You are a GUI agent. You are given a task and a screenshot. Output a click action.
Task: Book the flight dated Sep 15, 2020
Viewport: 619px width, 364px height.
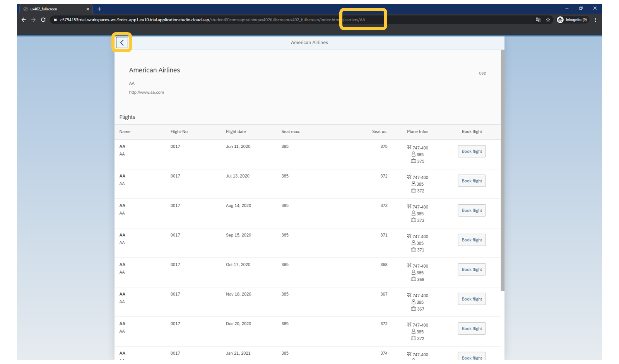coord(472,240)
